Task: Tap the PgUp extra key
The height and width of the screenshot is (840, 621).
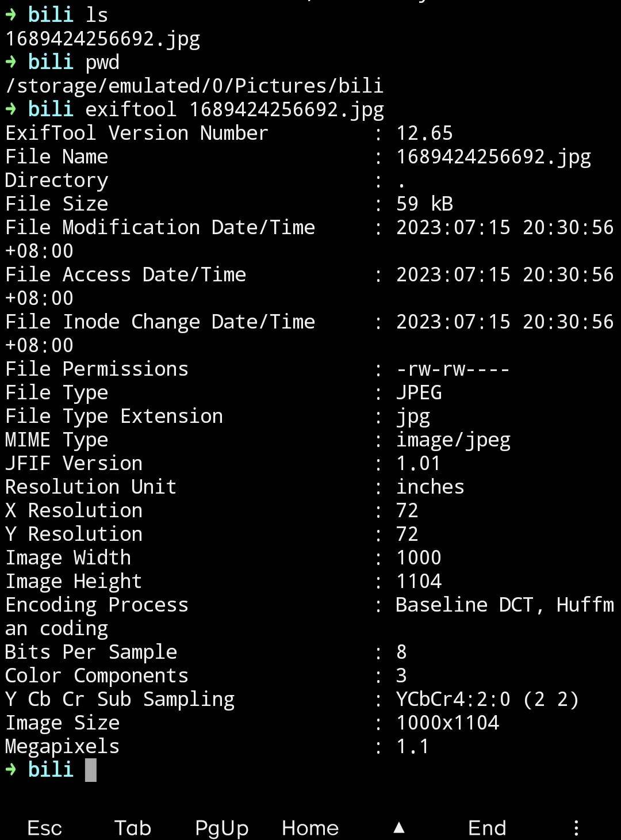Action: click(x=222, y=828)
